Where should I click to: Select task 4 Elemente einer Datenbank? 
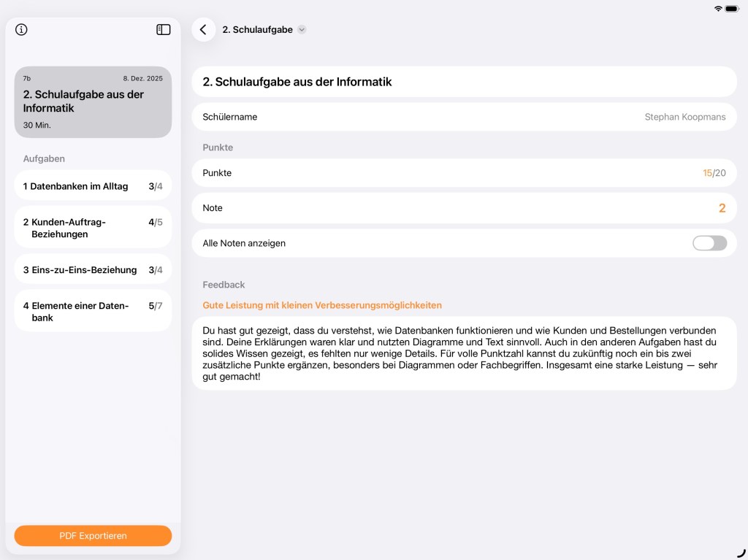tap(93, 311)
